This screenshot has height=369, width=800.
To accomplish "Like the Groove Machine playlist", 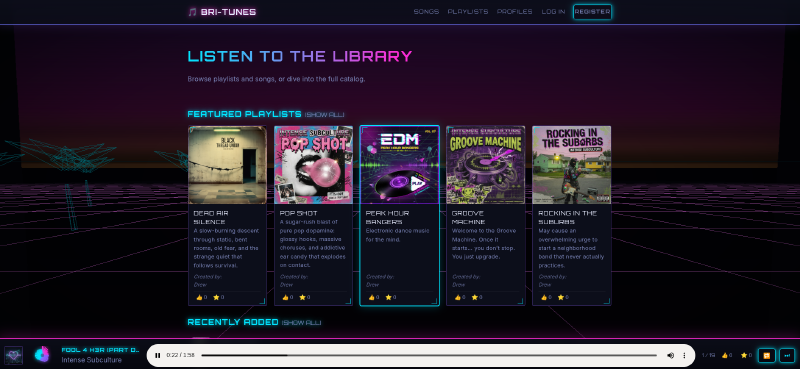I will [x=458, y=297].
